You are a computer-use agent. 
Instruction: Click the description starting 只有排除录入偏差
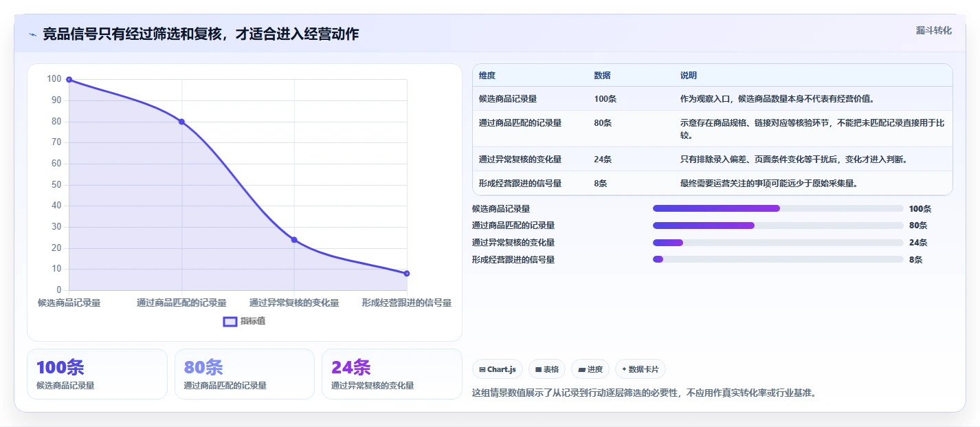(794, 160)
